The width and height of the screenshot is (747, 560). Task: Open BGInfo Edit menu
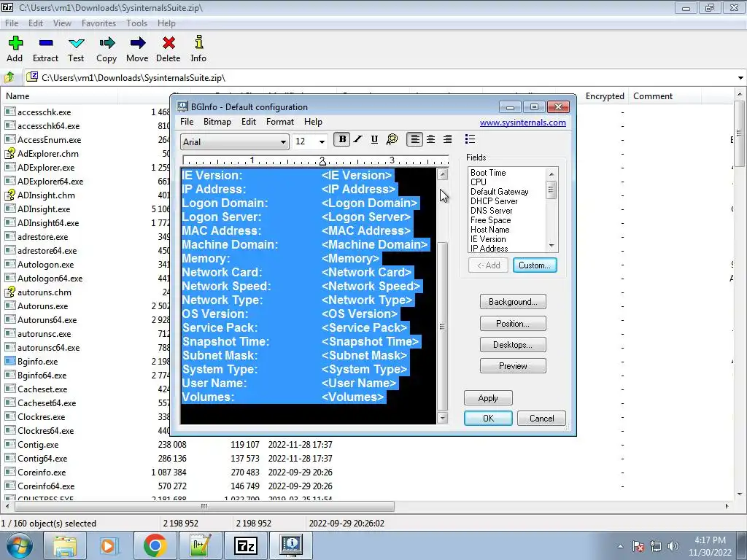pos(249,122)
